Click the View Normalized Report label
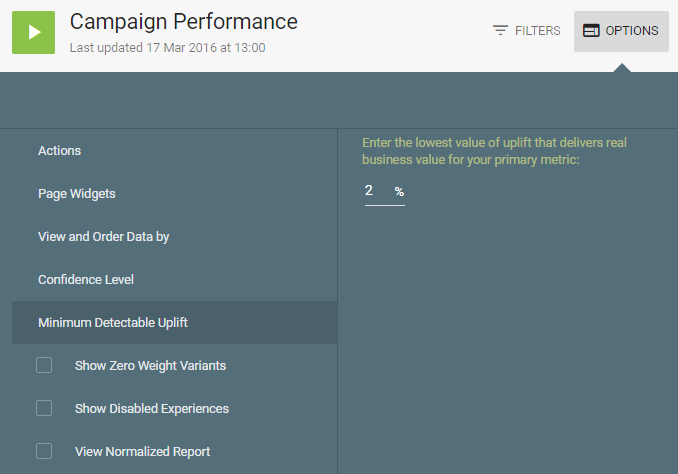This screenshot has width=678, height=474. pos(142,452)
